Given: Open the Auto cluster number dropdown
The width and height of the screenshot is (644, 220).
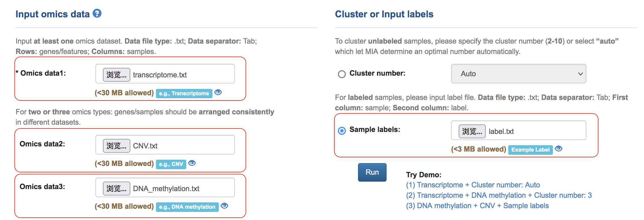Looking at the screenshot, I should coord(518,74).
